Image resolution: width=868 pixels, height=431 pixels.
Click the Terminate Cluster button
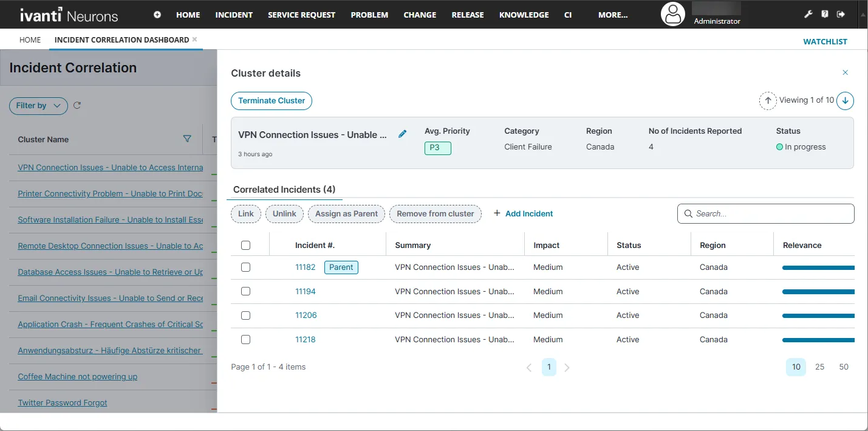point(272,100)
